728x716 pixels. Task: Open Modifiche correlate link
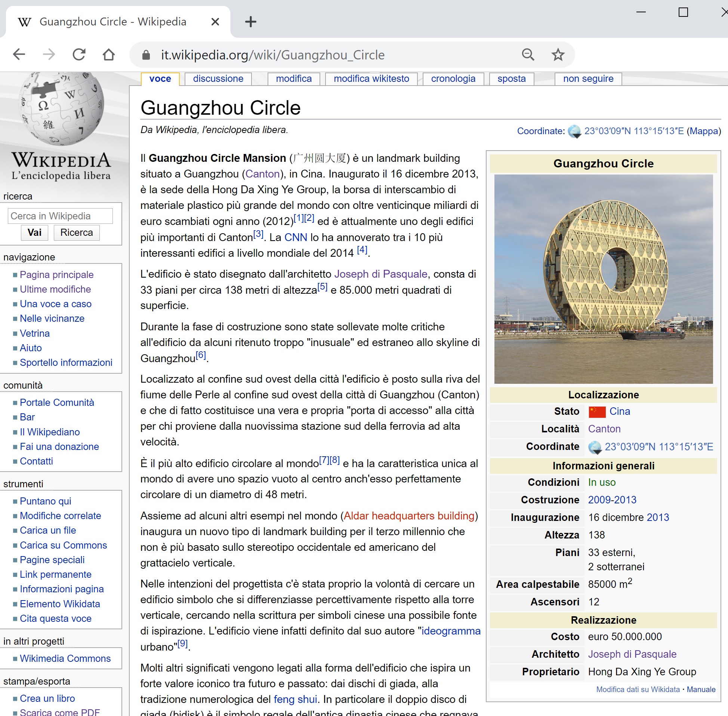point(61,516)
